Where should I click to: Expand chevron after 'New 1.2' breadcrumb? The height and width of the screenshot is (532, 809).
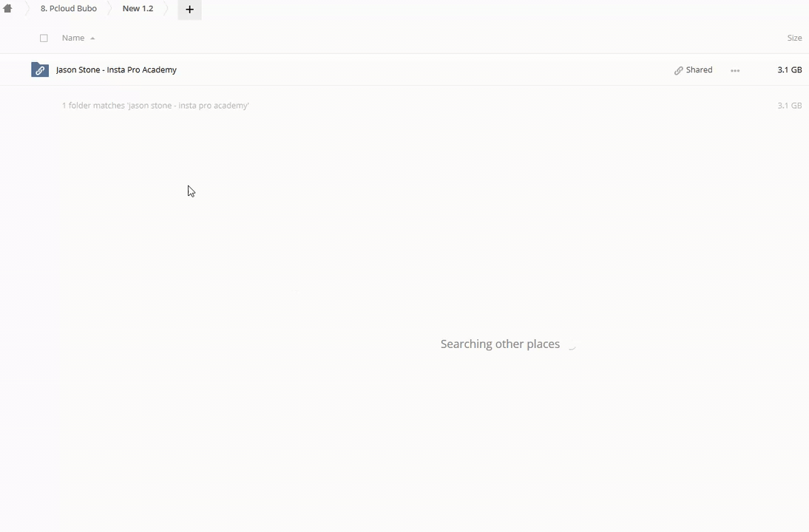coord(165,9)
